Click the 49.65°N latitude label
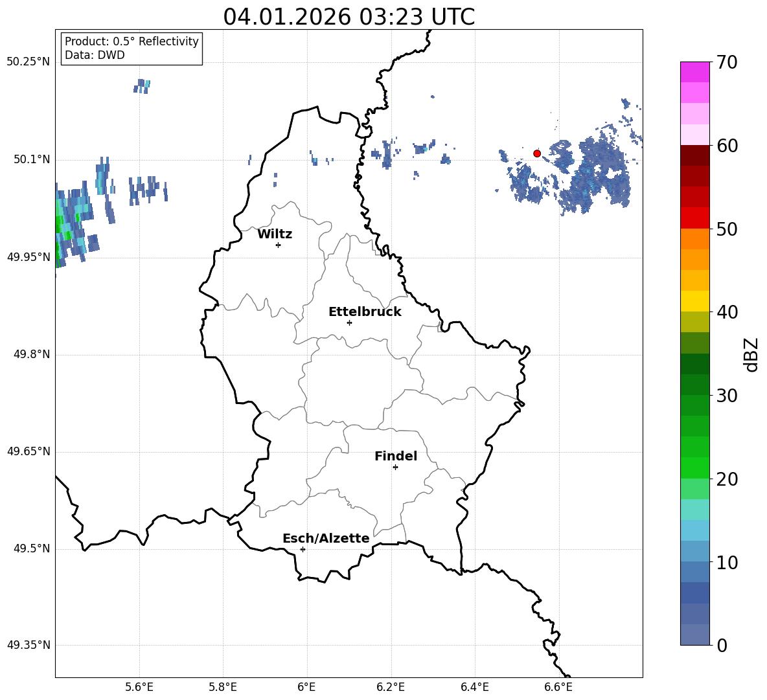This screenshot has width=767, height=700. pos(29,452)
